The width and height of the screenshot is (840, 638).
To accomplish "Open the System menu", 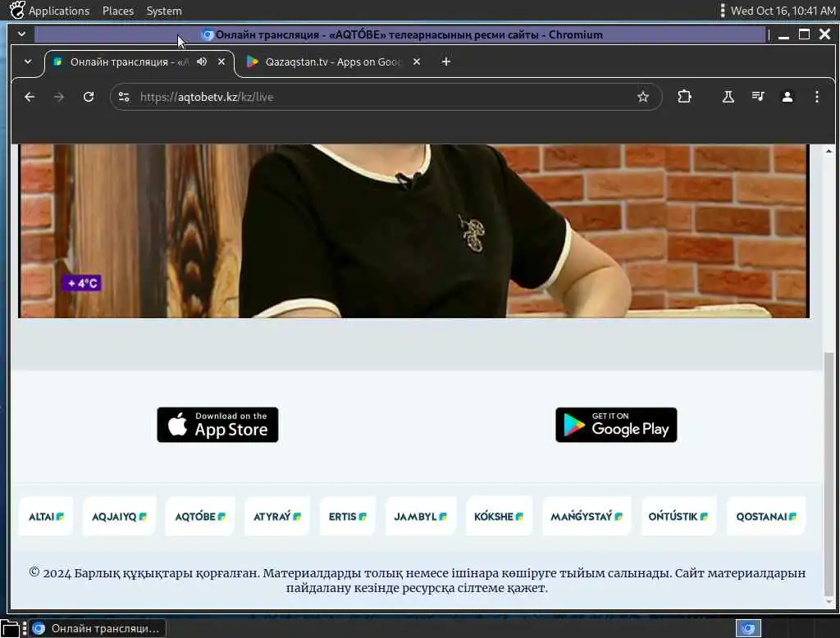I will 164,11.
